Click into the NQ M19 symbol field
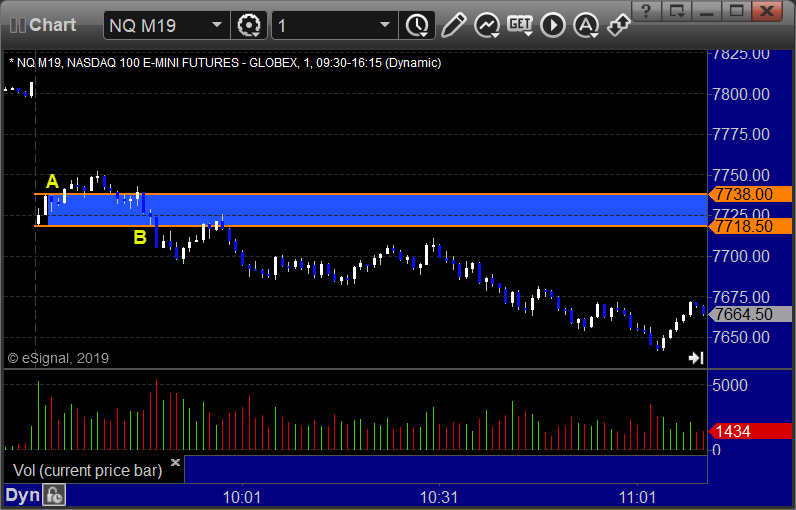 [167, 25]
